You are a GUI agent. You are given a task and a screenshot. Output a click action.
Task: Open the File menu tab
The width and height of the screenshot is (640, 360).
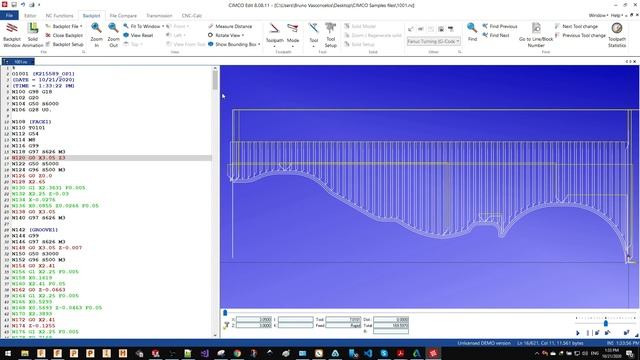click(x=9, y=16)
